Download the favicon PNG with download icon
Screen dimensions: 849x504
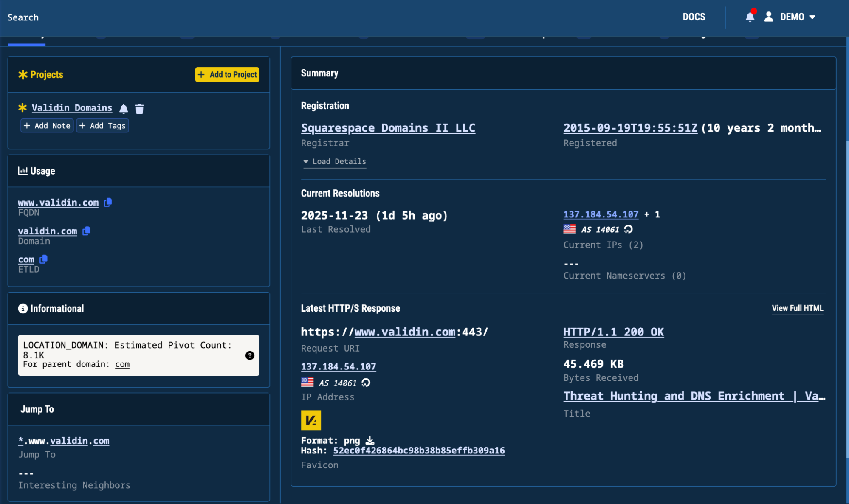click(370, 441)
